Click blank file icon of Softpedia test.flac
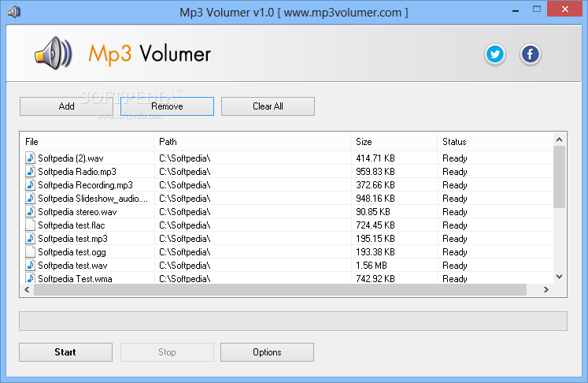The height and width of the screenshot is (383, 588). point(31,225)
